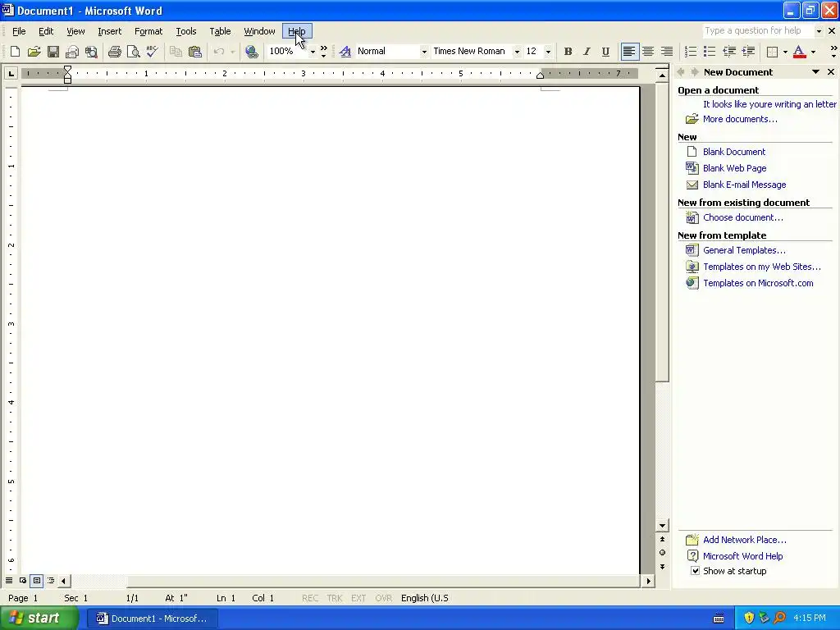Viewport: 840px width, 630px height.
Task: Click Document1 taskbar button
Action: click(x=152, y=619)
